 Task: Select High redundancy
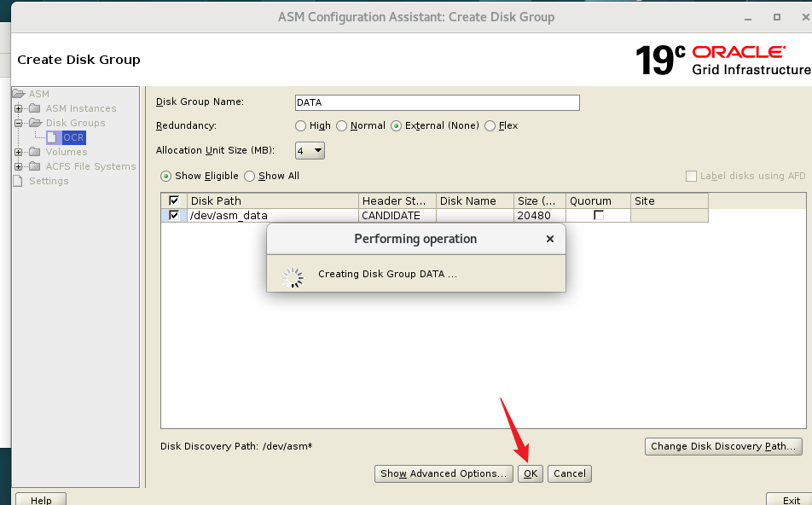(300, 126)
